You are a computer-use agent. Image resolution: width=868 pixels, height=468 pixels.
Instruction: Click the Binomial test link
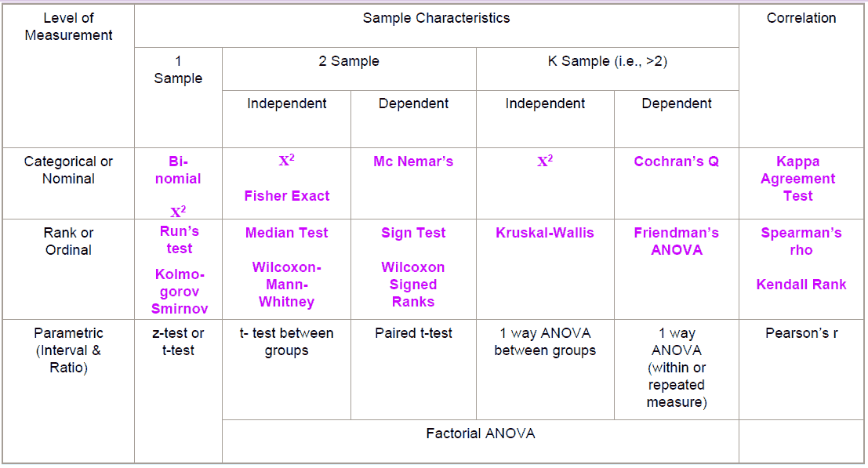point(179,170)
